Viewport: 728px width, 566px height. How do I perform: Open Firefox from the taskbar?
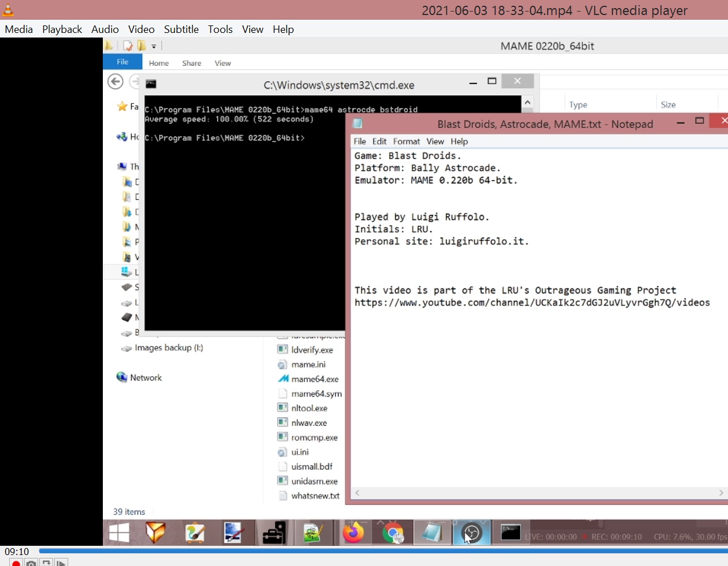click(x=353, y=533)
